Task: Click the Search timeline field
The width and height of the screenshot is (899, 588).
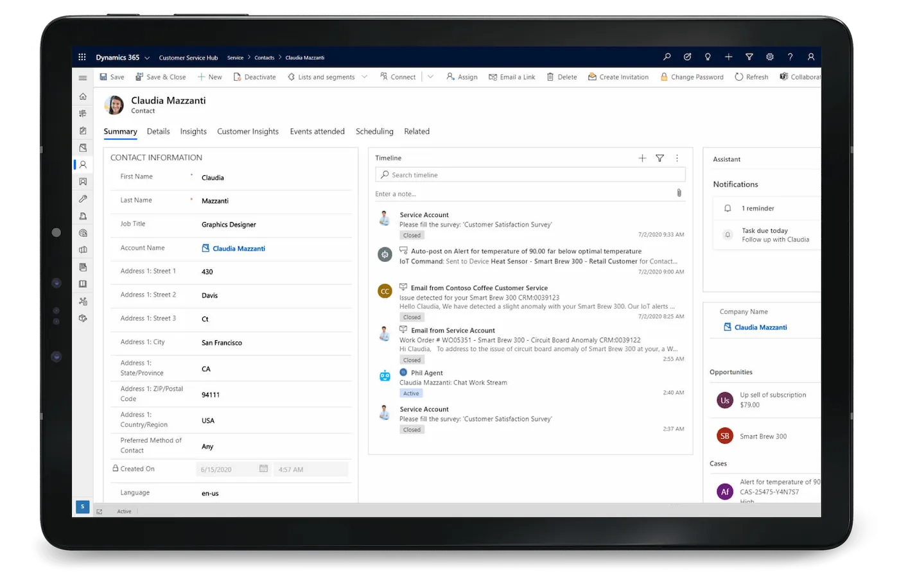Action: tap(530, 175)
